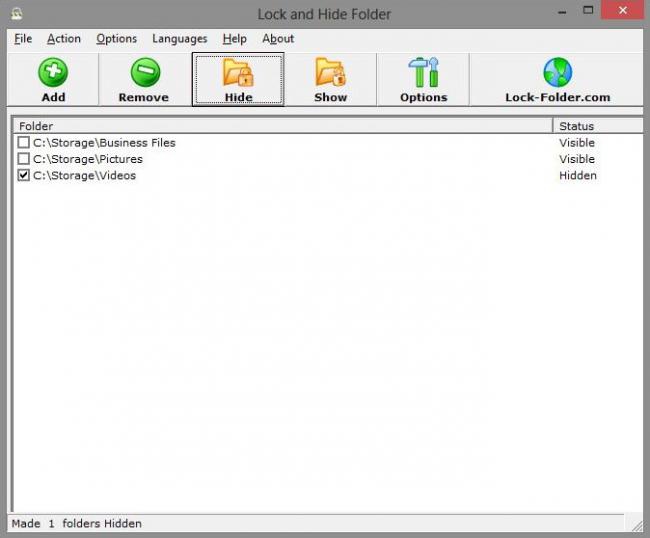This screenshot has width=650, height=538.
Task: Close the Lock and Hide Folder window
Action: [623, 10]
